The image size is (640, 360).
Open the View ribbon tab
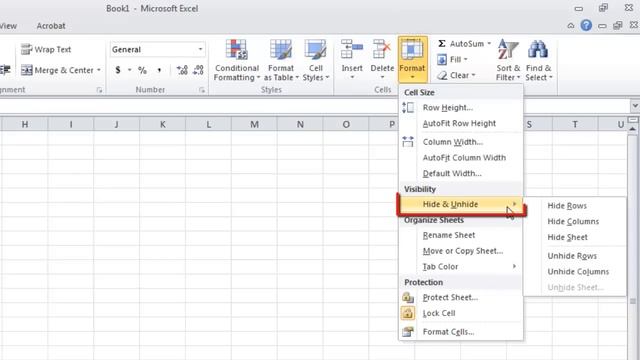[x=8, y=26]
